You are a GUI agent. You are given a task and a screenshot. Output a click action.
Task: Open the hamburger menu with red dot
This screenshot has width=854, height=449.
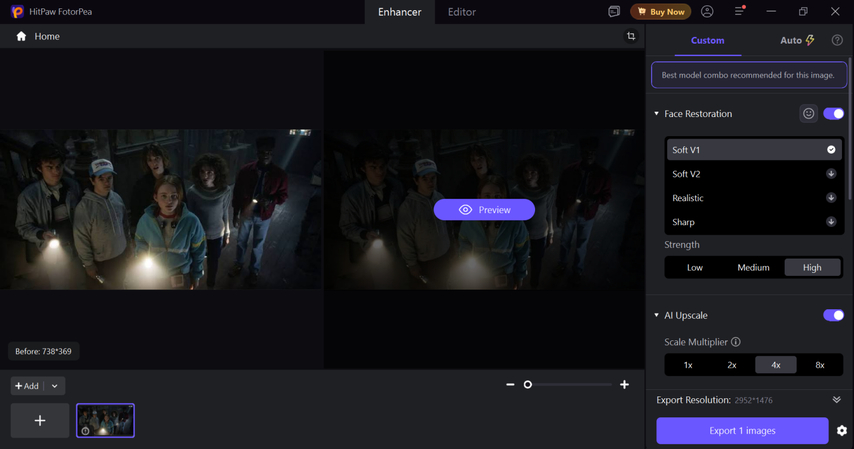(739, 11)
